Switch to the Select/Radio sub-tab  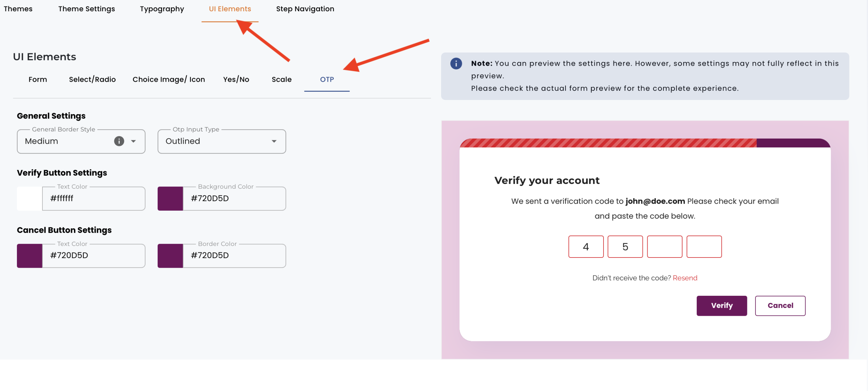point(92,79)
